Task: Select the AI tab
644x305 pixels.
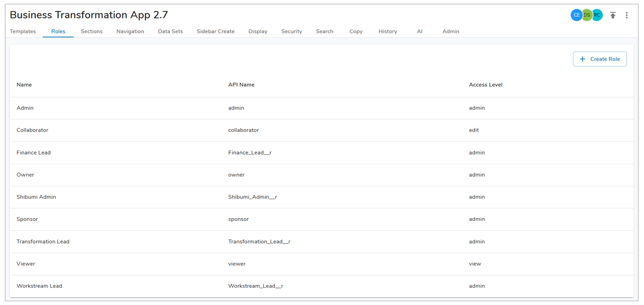Action: (420, 32)
